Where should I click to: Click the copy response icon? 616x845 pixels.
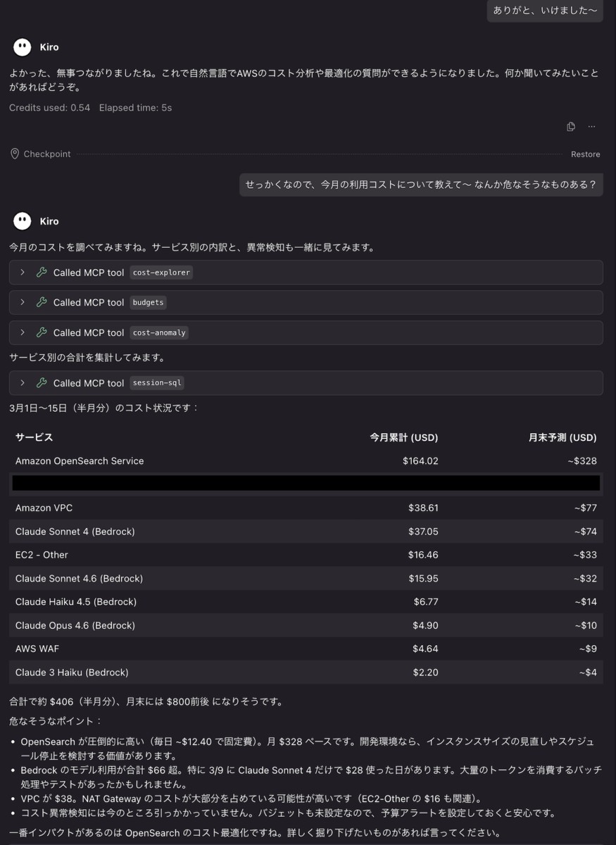(x=571, y=127)
